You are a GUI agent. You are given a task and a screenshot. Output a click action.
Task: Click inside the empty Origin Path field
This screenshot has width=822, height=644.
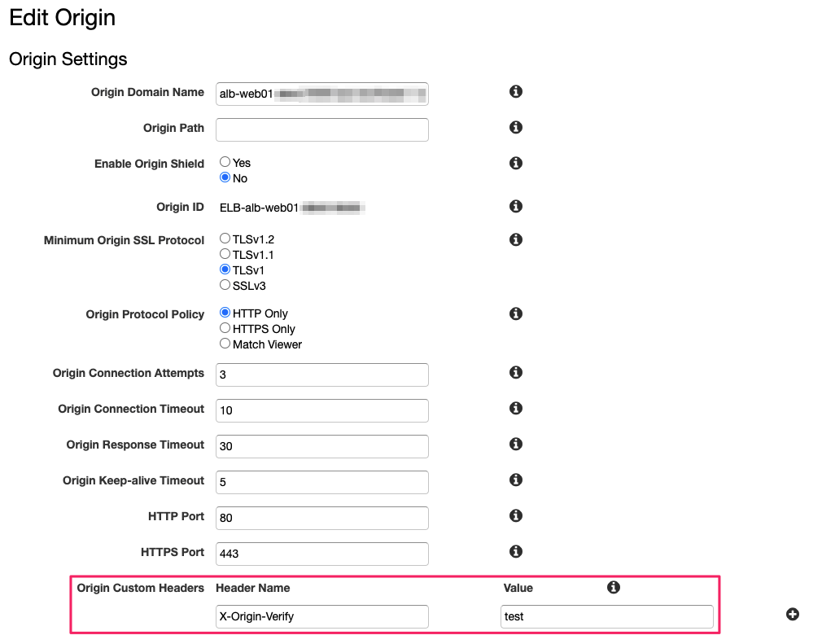tap(321, 129)
